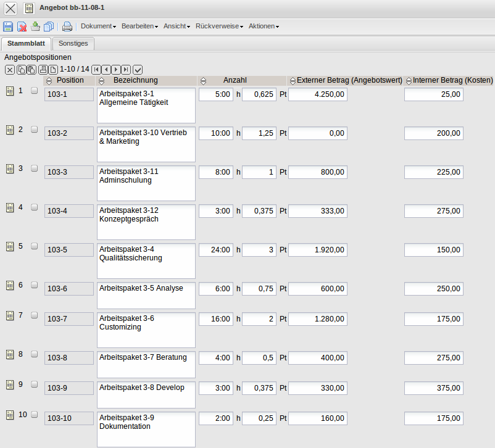This screenshot has height=448, width=495.
Task: Sort by the Bezeichnung column header
Action: (x=135, y=80)
